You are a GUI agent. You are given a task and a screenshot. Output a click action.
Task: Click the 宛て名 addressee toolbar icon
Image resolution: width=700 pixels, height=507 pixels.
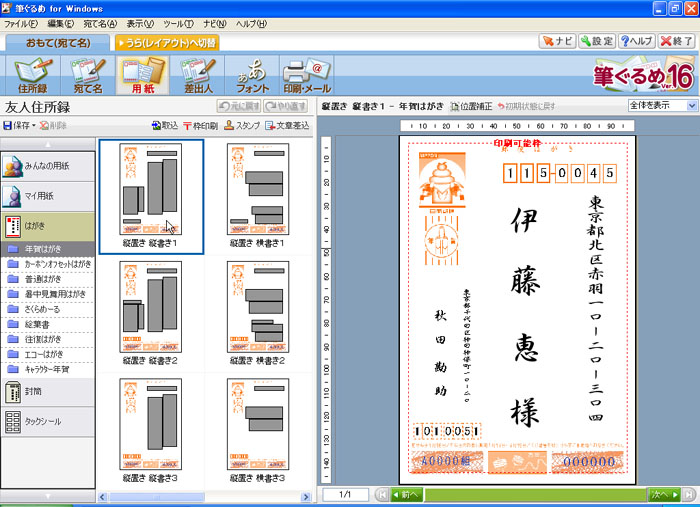(x=88, y=76)
